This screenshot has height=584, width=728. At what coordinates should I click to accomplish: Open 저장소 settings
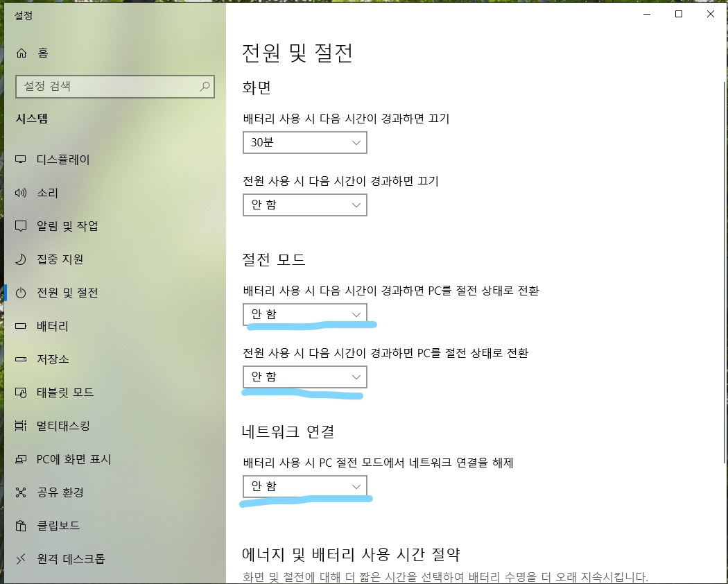pos(114,359)
